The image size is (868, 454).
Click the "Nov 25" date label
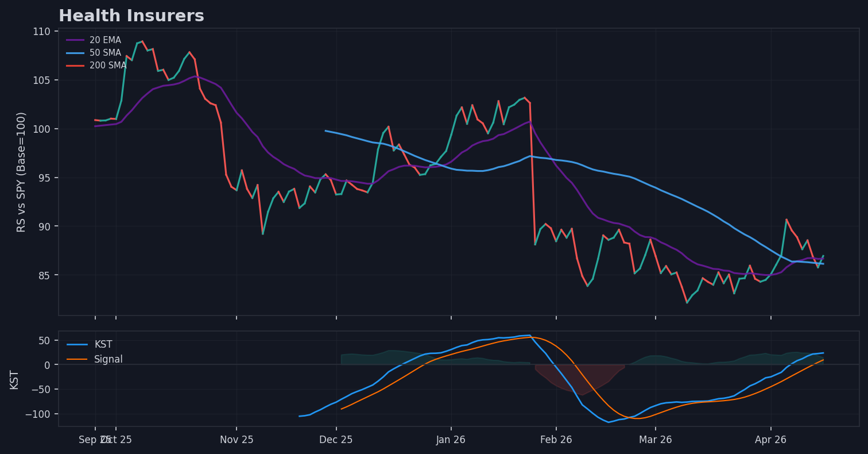(x=237, y=440)
